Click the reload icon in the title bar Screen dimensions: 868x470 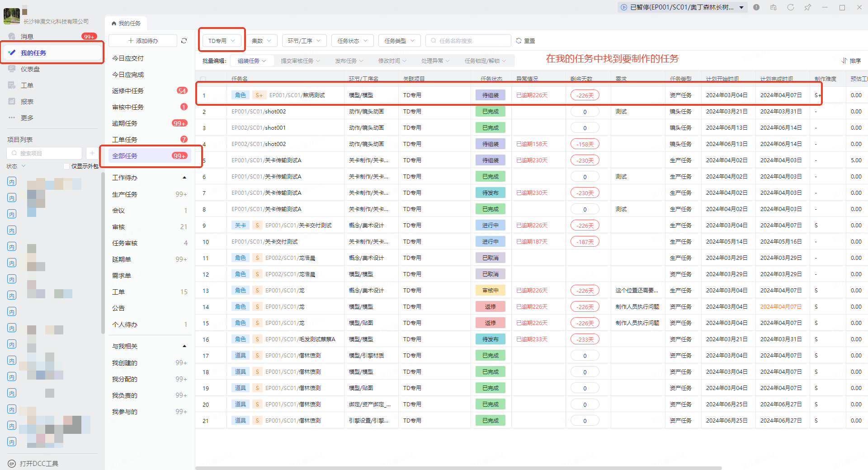790,7
